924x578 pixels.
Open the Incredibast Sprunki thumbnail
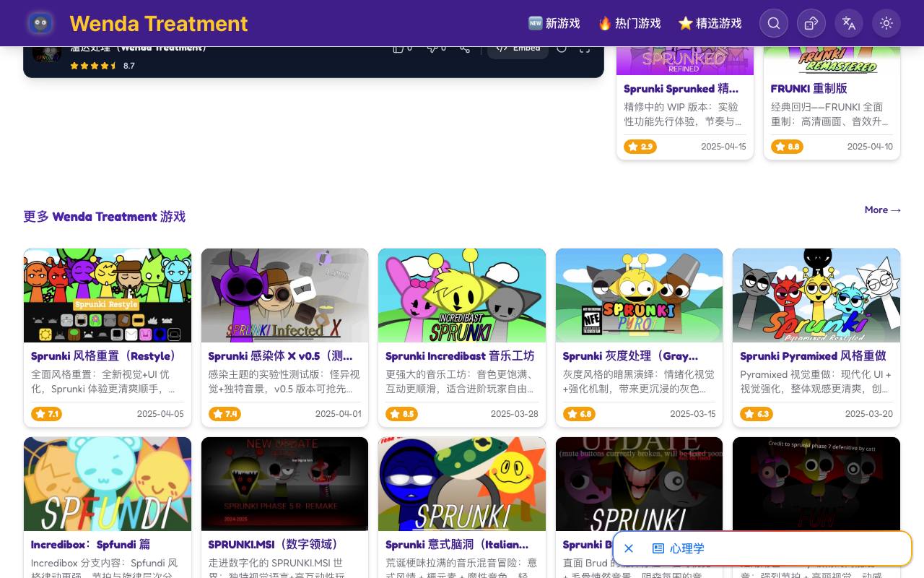point(462,296)
